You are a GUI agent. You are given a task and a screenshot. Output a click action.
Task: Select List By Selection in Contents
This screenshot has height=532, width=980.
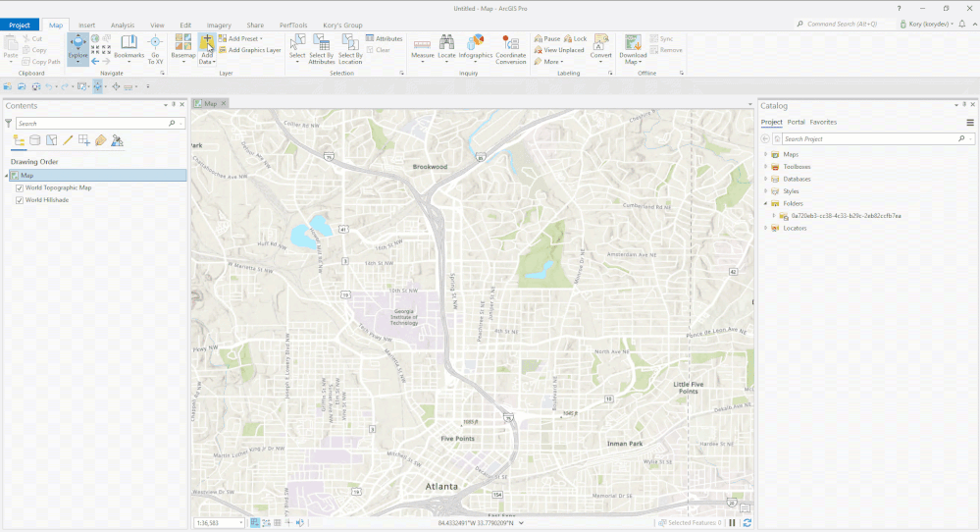pyautogui.click(x=51, y=141)
